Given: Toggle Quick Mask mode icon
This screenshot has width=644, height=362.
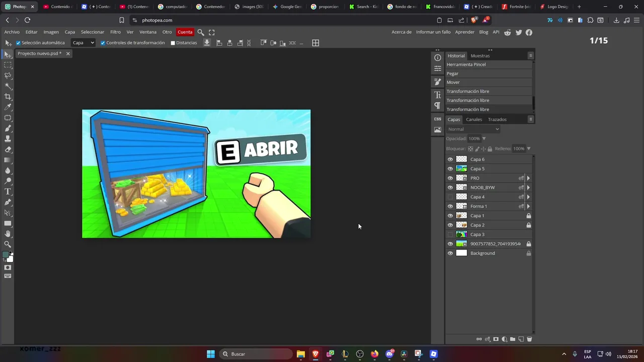Looking at the screenshot, I should (8, 267).
